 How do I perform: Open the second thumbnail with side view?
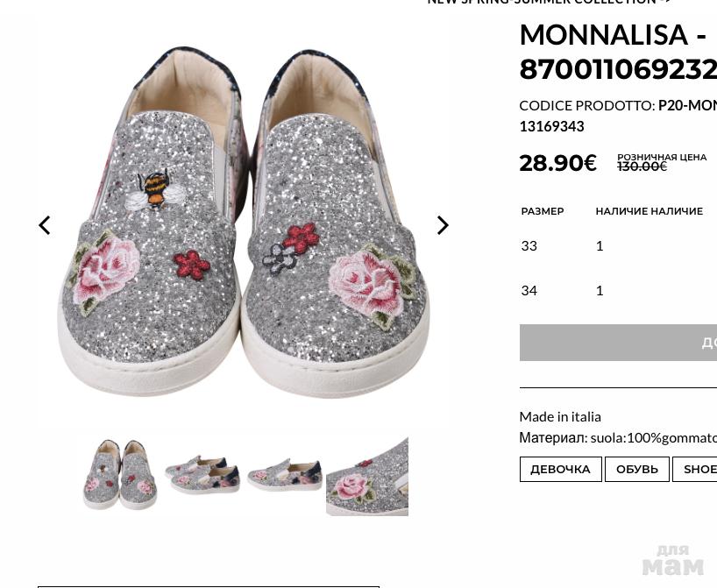pyautogui.click(x=202, y=474)
